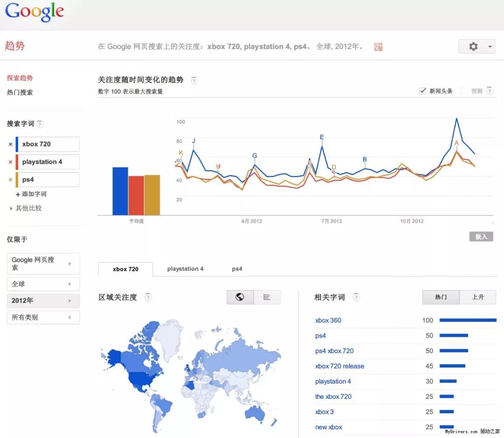Remove the xbox 720 search term
The image size is (504, 438).
[10, 144]
